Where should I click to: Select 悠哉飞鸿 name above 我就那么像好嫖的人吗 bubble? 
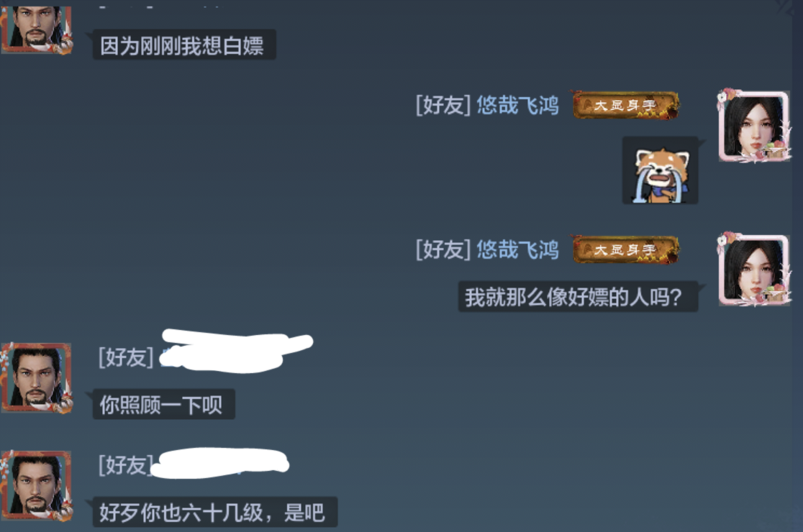(517, 249)
